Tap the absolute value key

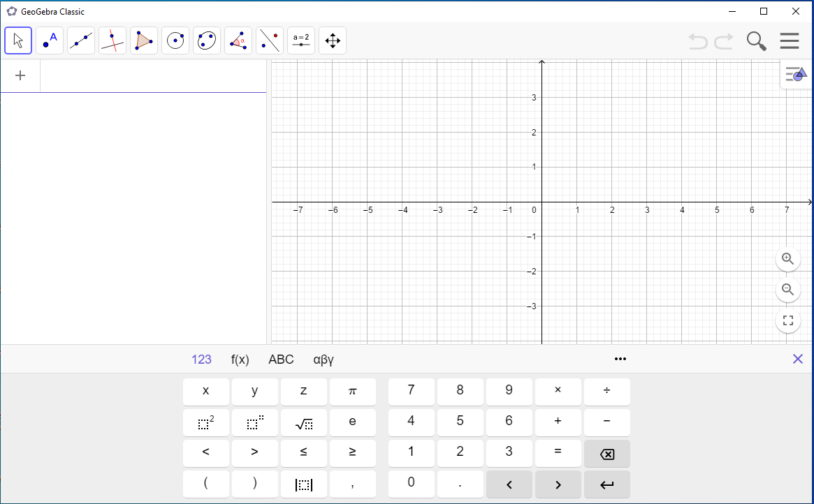click(304, 484)
